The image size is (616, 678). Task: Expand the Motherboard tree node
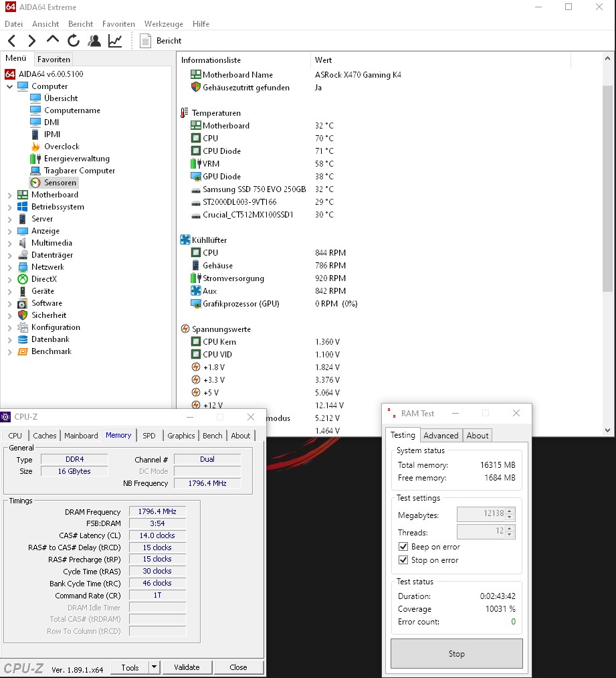point(9,195)
